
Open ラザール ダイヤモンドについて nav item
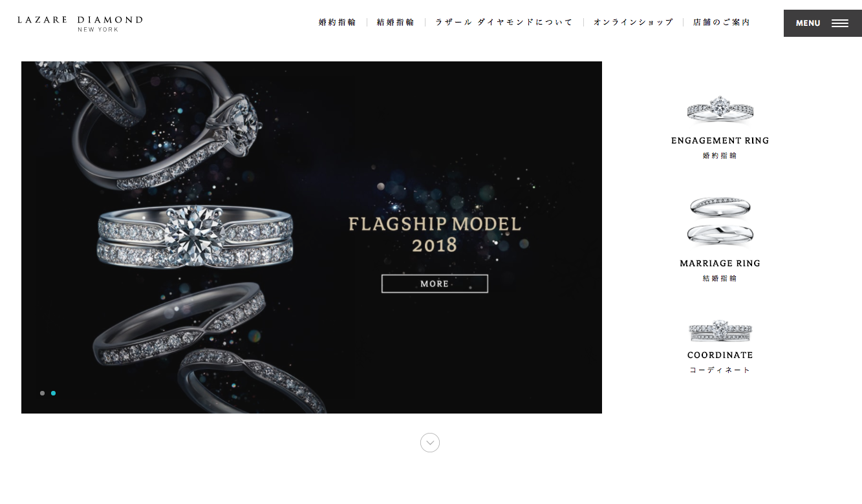504,22
